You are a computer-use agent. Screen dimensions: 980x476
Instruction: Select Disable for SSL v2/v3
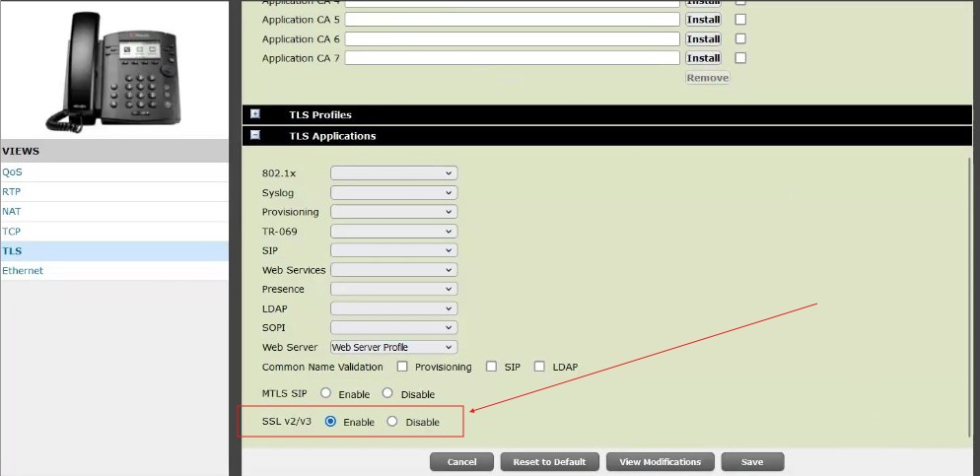[x=392, y=422]
